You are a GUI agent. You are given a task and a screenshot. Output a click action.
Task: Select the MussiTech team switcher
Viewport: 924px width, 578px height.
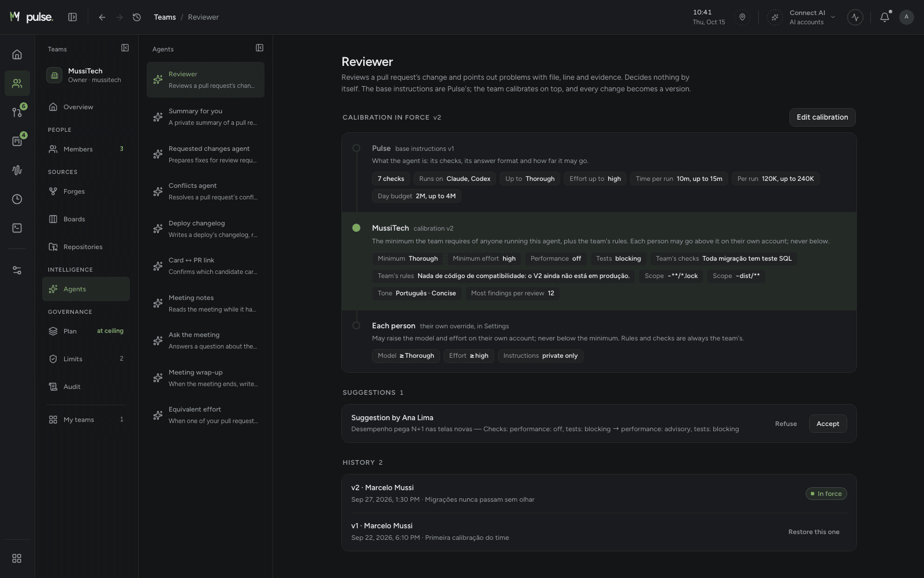86,75
